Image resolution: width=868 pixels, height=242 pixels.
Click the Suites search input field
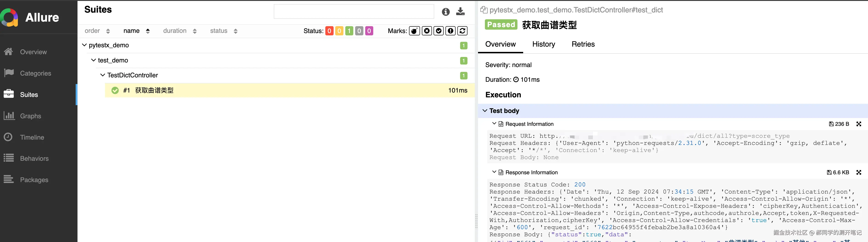click(x=354, y=11)
